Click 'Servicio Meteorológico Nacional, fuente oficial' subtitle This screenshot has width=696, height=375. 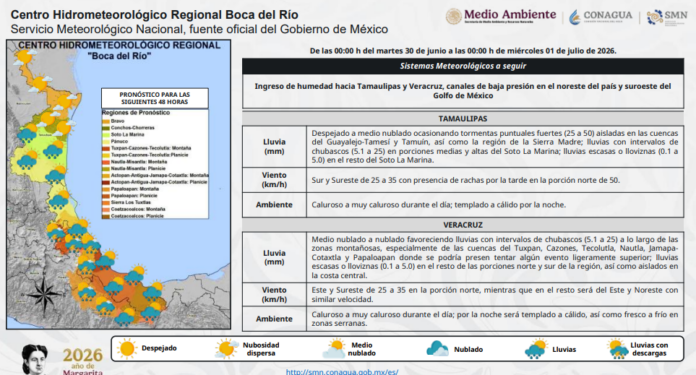[199, 29]
